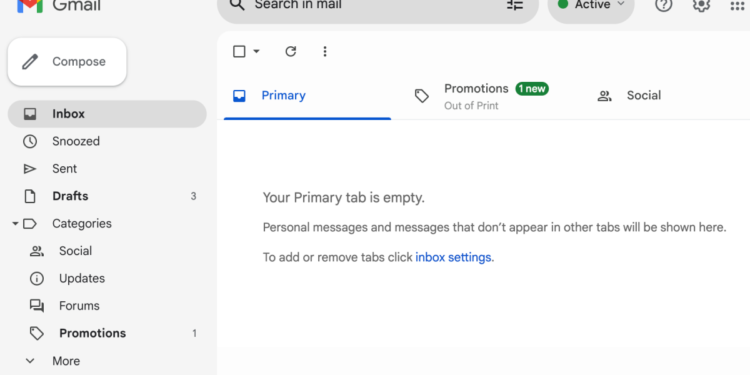The height and width of the screenshot is (375, 750).
Task: Click the Sent arrow icon
Action: (30, 169)
